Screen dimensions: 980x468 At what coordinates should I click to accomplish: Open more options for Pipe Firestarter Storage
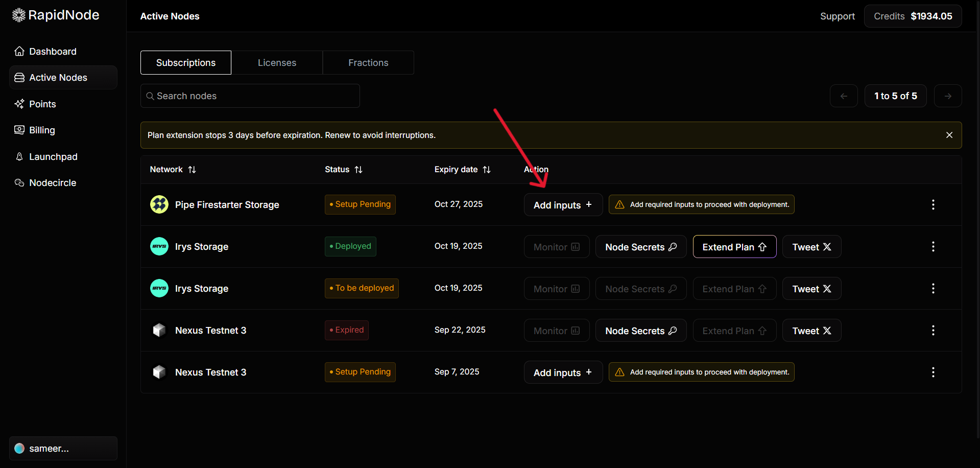click(x=933, y=204)
